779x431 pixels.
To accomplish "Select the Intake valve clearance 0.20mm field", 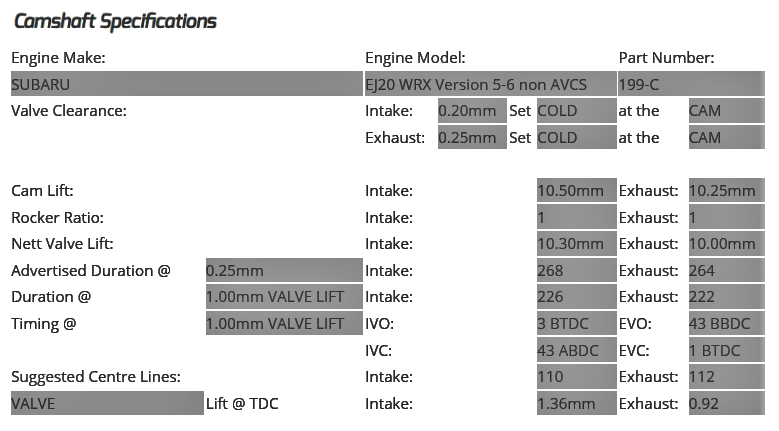I will [x=472, y=111].
